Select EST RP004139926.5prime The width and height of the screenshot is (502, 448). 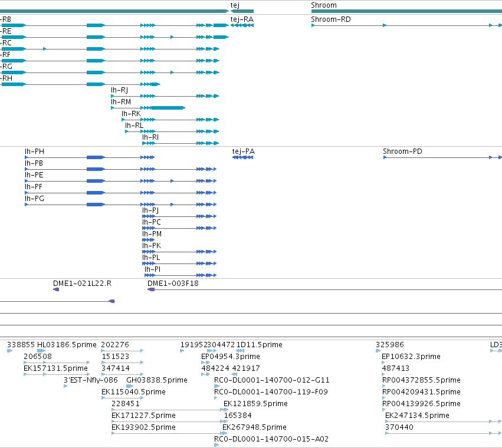click(421, 404)
